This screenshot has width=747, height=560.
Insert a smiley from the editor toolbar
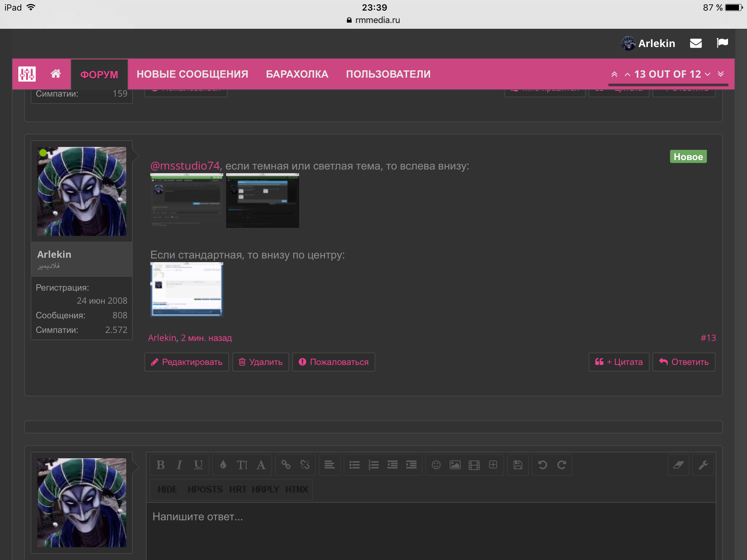(436, 465)
